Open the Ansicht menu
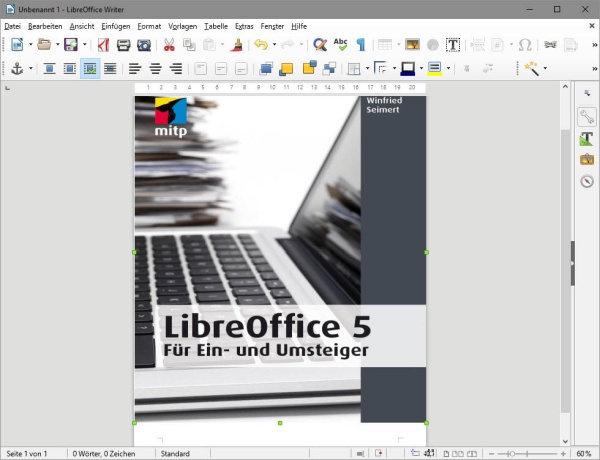Screen dimensions: 600x460 coord(82,26)
